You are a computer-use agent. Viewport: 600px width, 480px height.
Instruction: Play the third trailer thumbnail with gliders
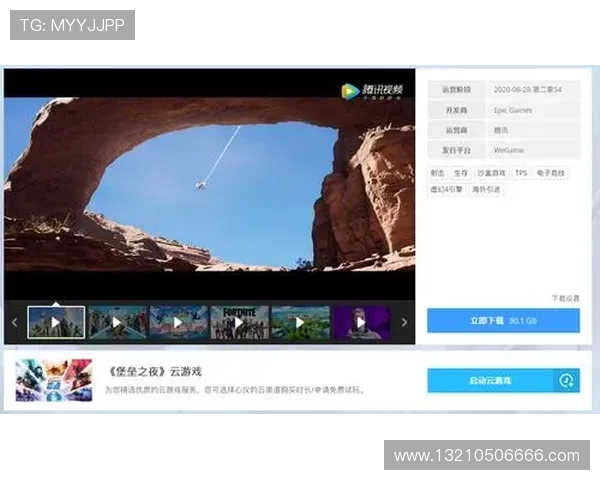point(178,322)
